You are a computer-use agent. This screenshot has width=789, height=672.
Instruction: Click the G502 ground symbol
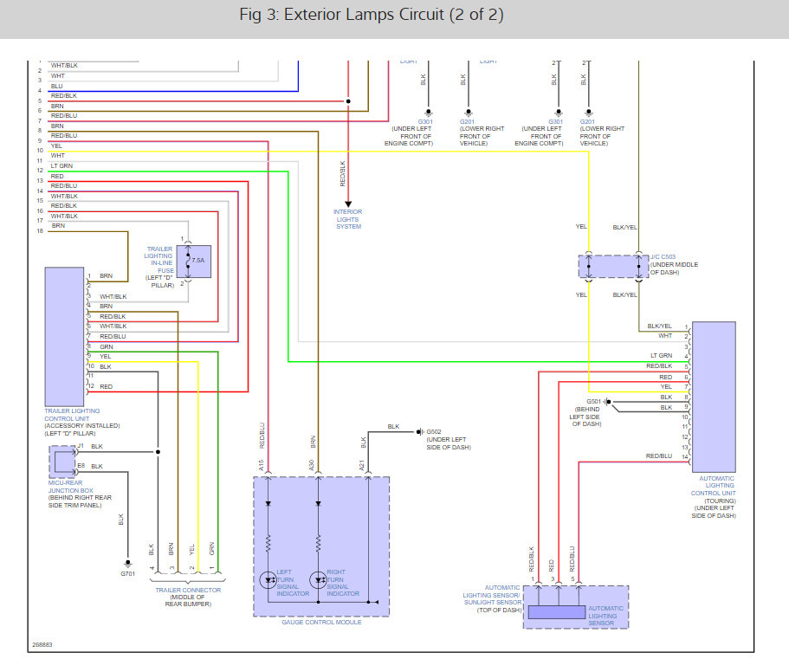click(420, 432)
